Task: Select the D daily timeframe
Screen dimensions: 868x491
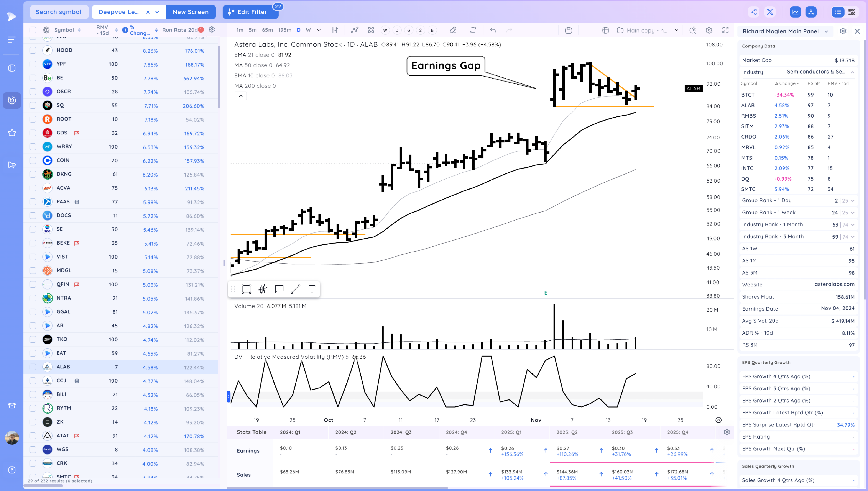Action: [x=299, y=30]
